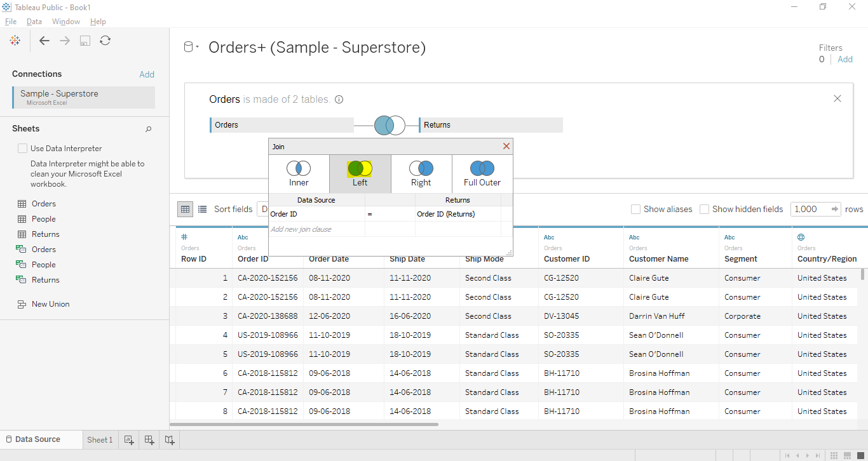The height and width of the screenshot is (461, 868).
Task: Select the second People named range item
Action: tap(44, 265)
